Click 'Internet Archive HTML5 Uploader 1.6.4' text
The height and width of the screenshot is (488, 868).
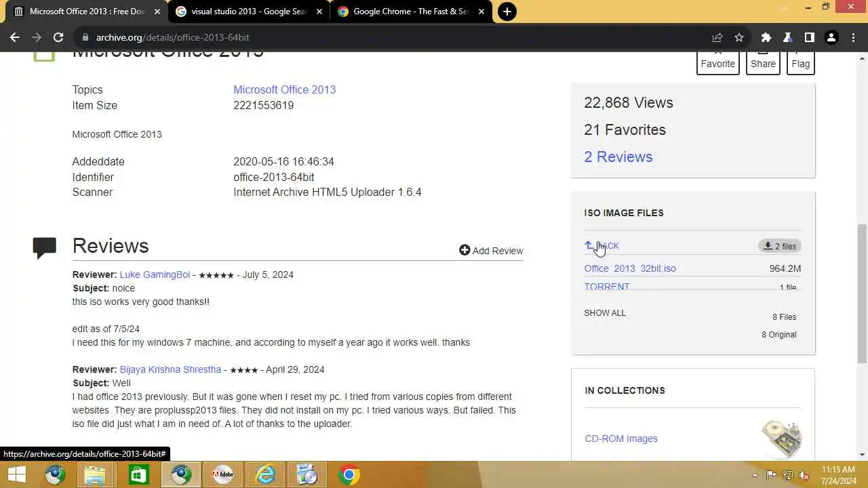(x=328, y=192)
